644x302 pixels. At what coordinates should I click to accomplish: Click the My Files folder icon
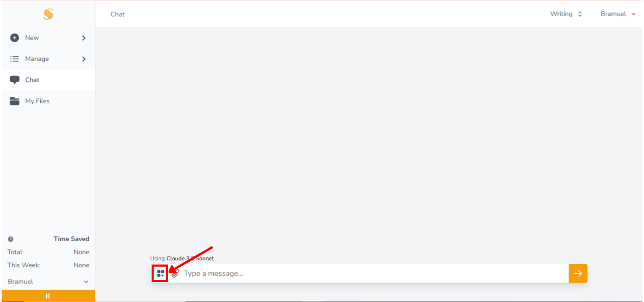pos(14,101)
